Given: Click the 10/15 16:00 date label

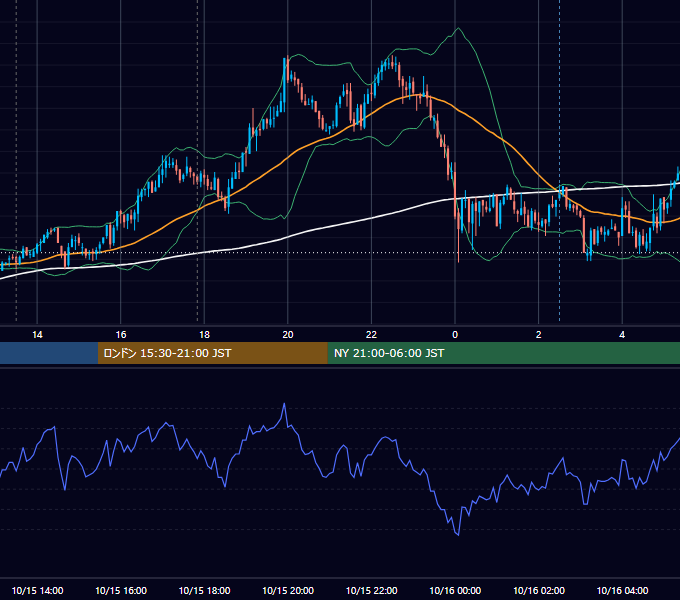Looking at the screenshot, I should (x=121, y=590).
